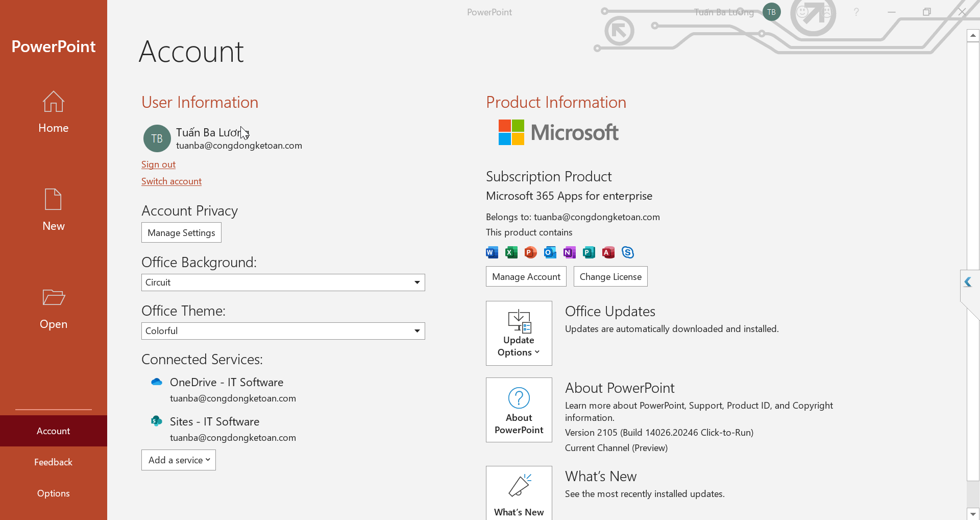Click the About PowerPoint button
Image resolution: width=980 pixels, height=520 pixels.
click(x=519, y=410)
